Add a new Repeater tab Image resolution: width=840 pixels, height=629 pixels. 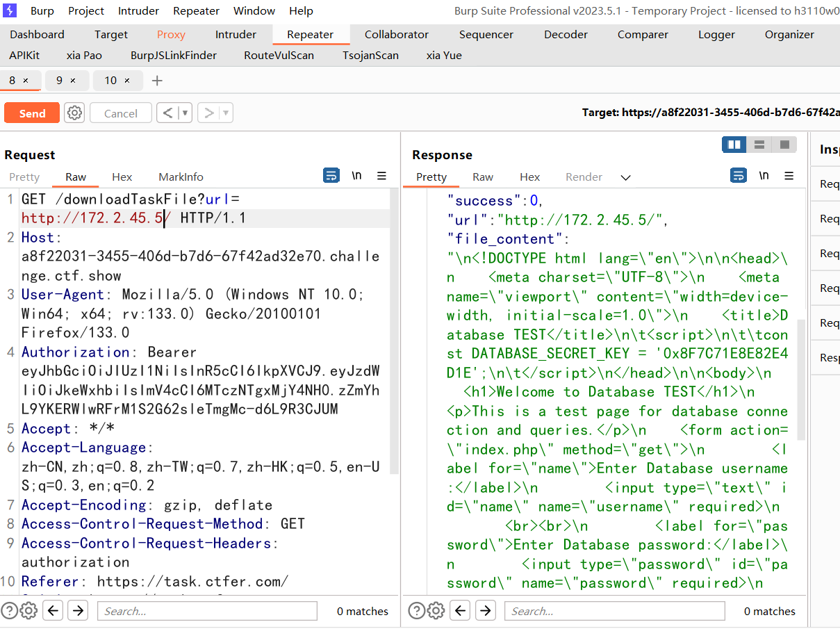coord(157,81)
